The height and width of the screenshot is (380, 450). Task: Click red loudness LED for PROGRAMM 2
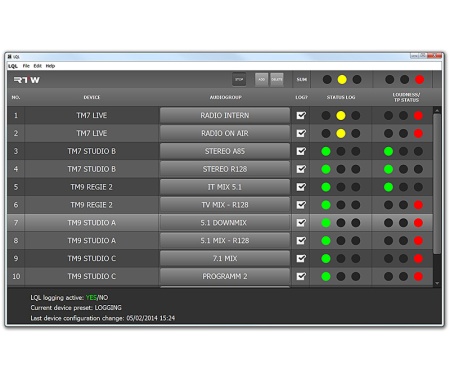tap(418, 276)
